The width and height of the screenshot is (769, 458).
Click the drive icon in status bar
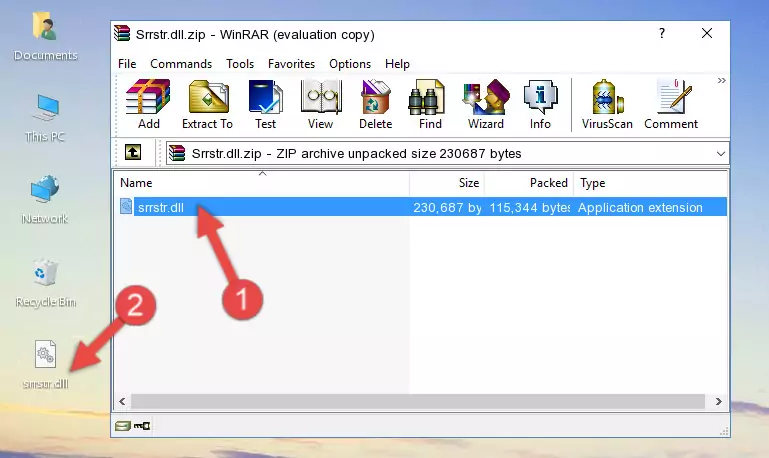pos(123,426)
